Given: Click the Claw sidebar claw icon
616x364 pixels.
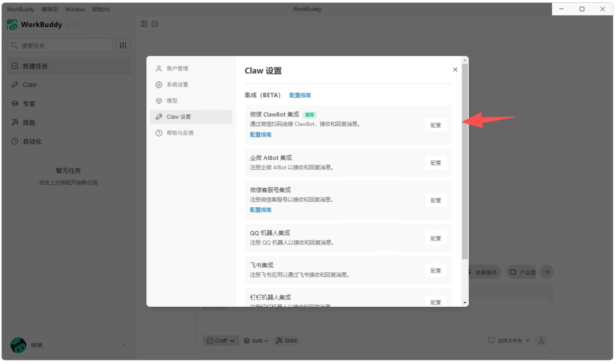Looking at the screenshot, I should (x=15, y=85).
